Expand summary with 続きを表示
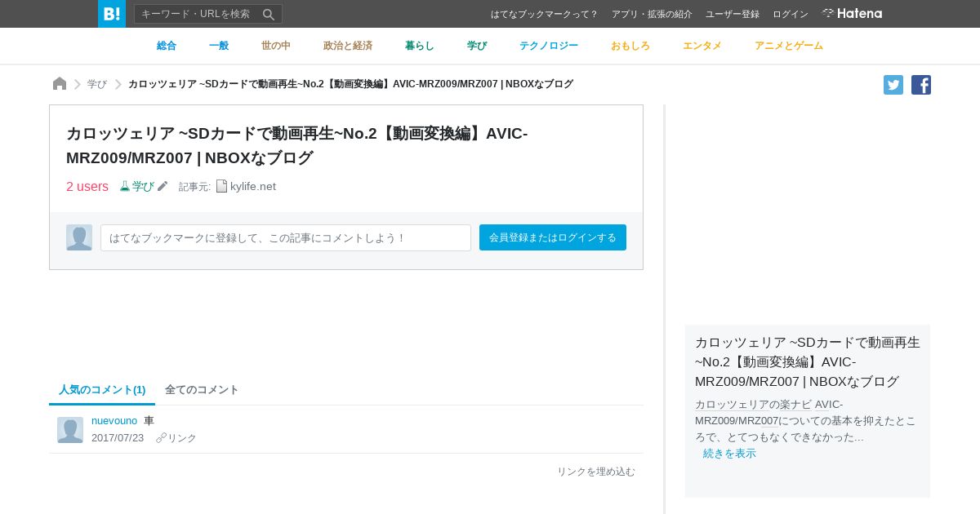Image resolution: width=980 pixels, height=514 pixels. coord(729,454)
